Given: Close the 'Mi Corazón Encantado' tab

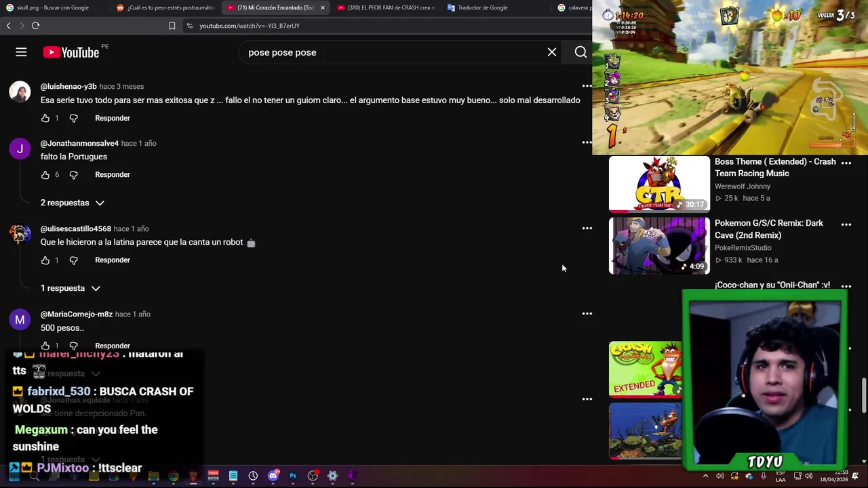Looking at the screenshot, I should click(323, 7).
